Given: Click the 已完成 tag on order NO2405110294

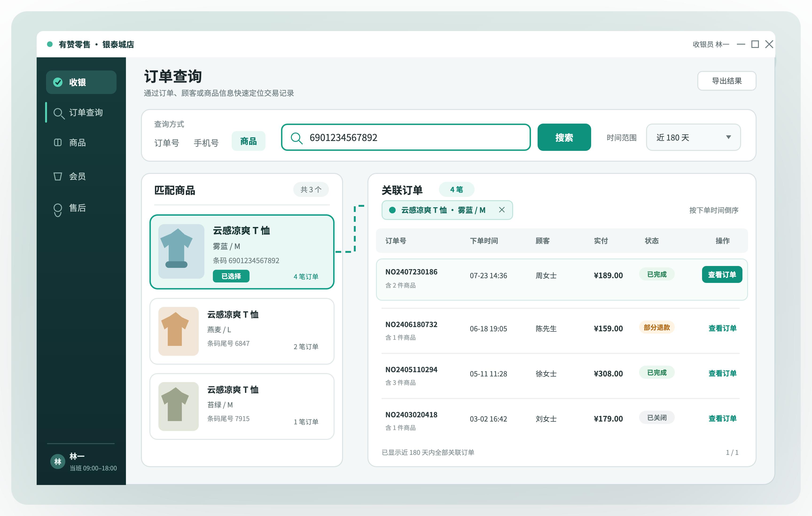Looking at the screenshot, I should coord(656,373).
